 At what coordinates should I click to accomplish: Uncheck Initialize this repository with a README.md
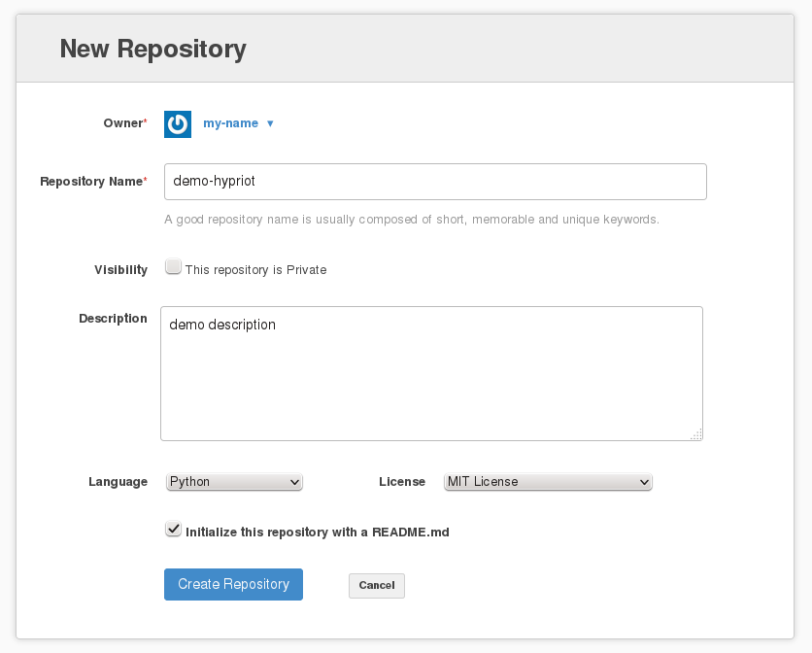tap(173, 529)
